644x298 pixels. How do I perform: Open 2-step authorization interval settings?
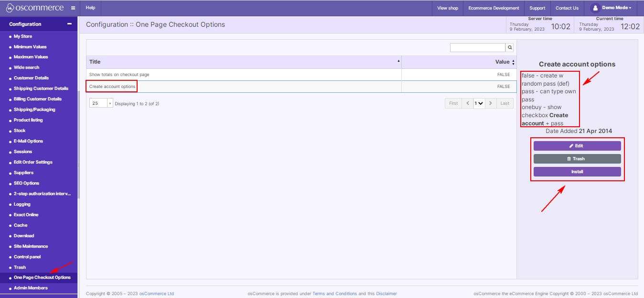click(42, 194)
